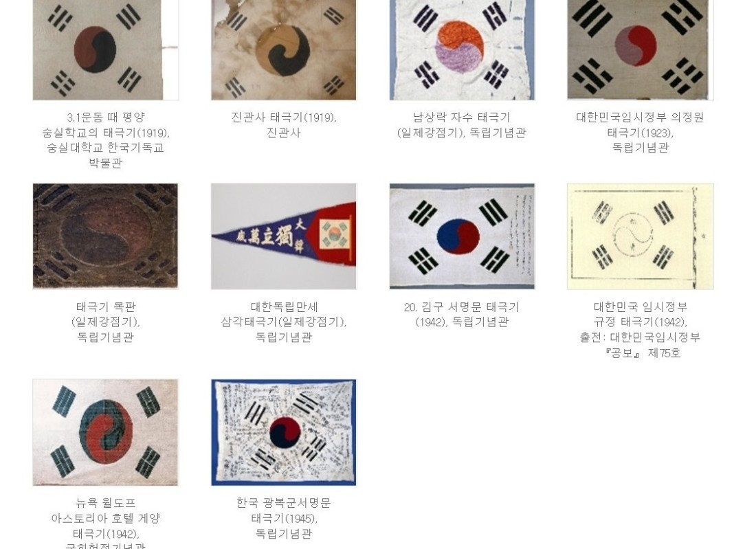Open the Korean Liberation Army signed flag
Screen dimensions: 756x549
point(283,432)
